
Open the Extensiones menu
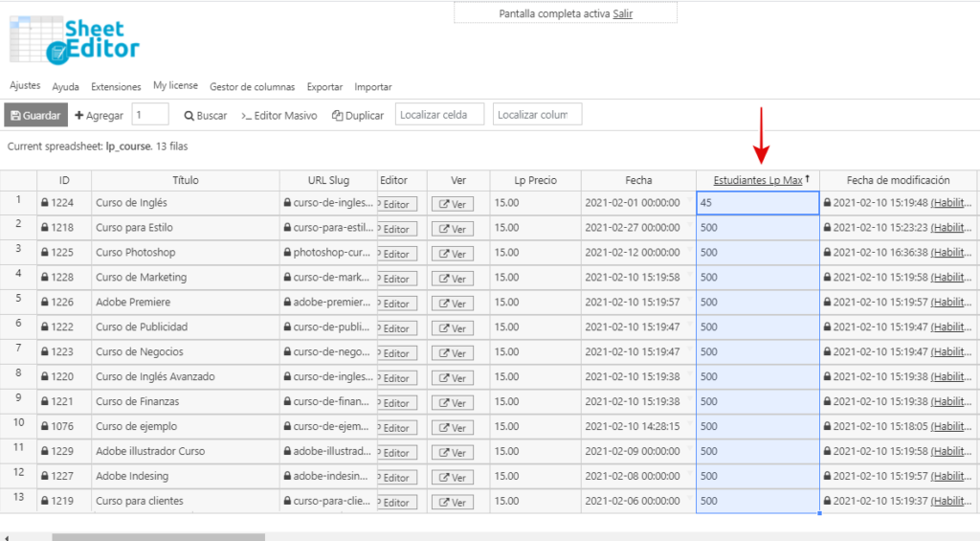116,87
